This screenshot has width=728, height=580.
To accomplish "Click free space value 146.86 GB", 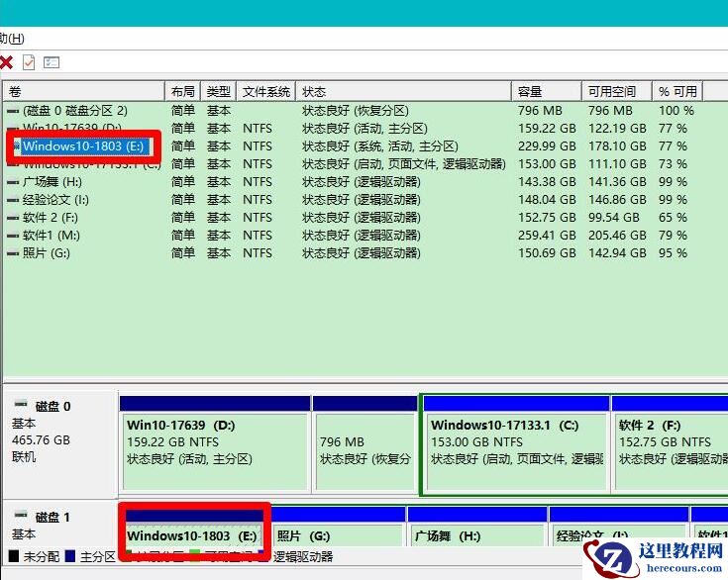I will coord(617,200).
